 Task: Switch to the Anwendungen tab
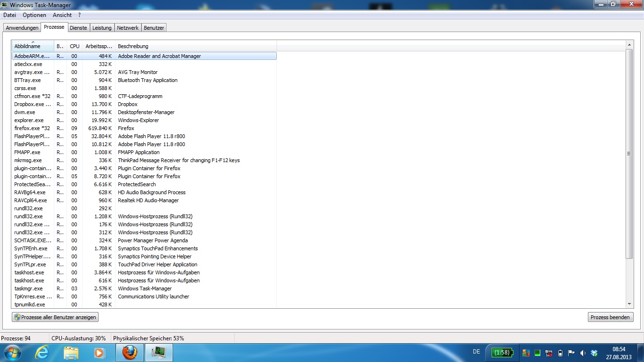click(x=22, y=28)
